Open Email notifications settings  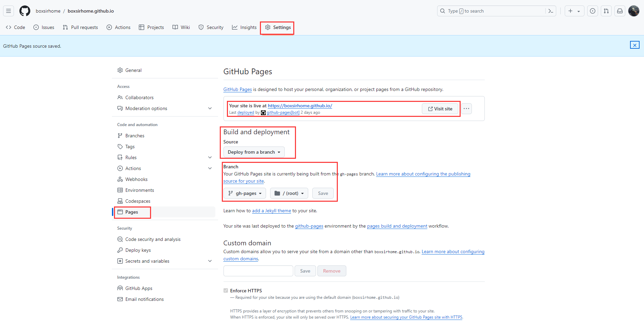click(x=165, y=299)
